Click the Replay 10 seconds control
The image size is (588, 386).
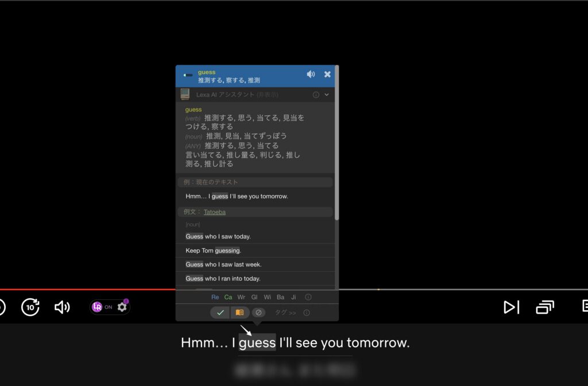pos(30,307)
